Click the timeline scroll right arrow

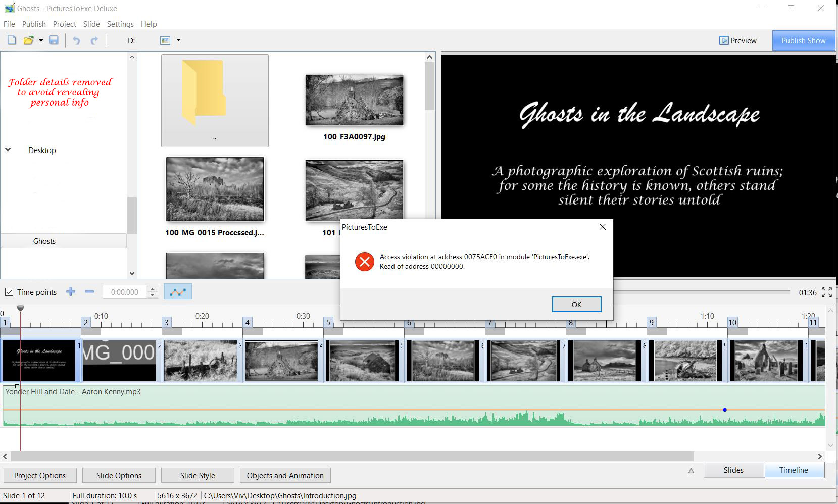tap(820, 456)
